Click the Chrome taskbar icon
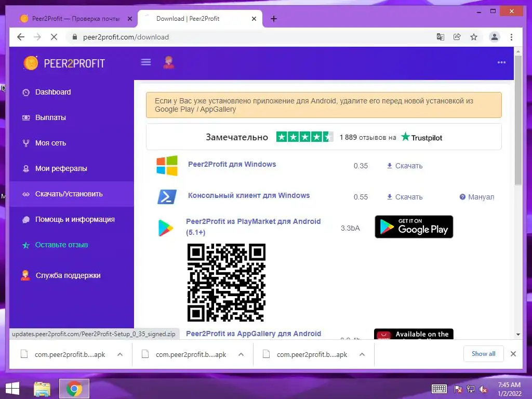Image resolution: width=532 pixels, height=399 pixels. [x=74, y=389]
